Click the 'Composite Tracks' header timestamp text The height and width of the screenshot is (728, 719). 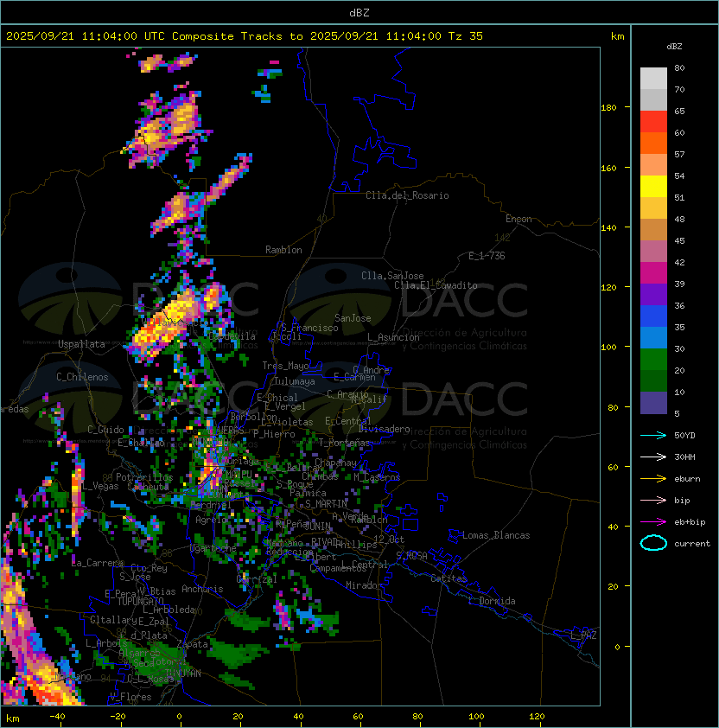coord(245,36)
